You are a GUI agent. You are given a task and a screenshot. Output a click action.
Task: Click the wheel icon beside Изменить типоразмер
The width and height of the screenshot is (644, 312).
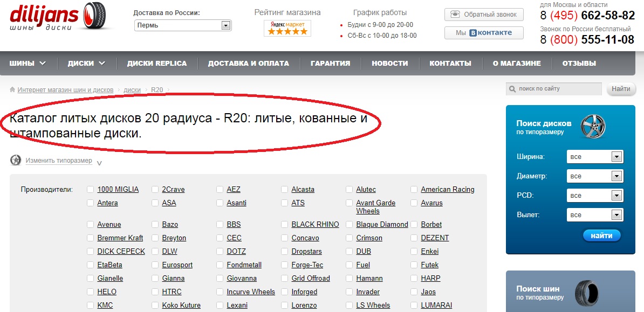point(16,160)
